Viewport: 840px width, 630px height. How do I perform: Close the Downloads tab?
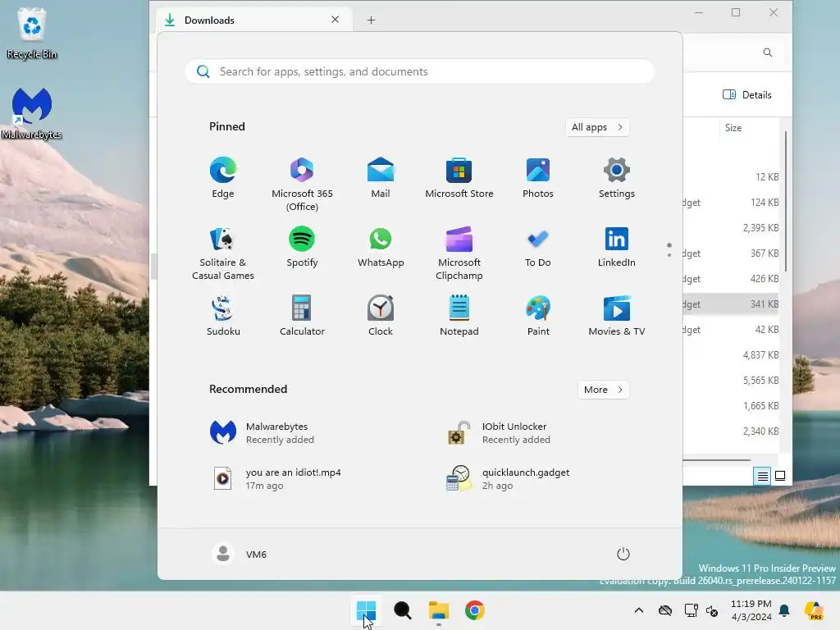click(335, 20)
